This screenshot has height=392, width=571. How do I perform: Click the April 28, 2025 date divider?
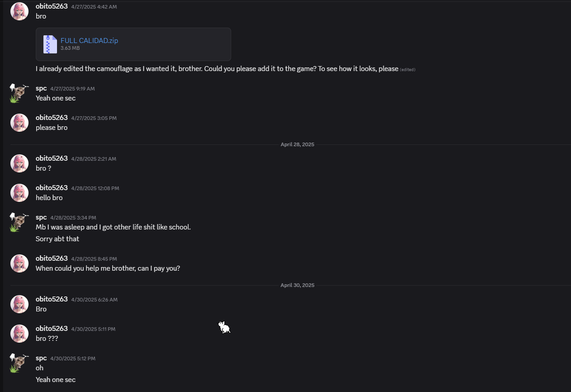297,144
